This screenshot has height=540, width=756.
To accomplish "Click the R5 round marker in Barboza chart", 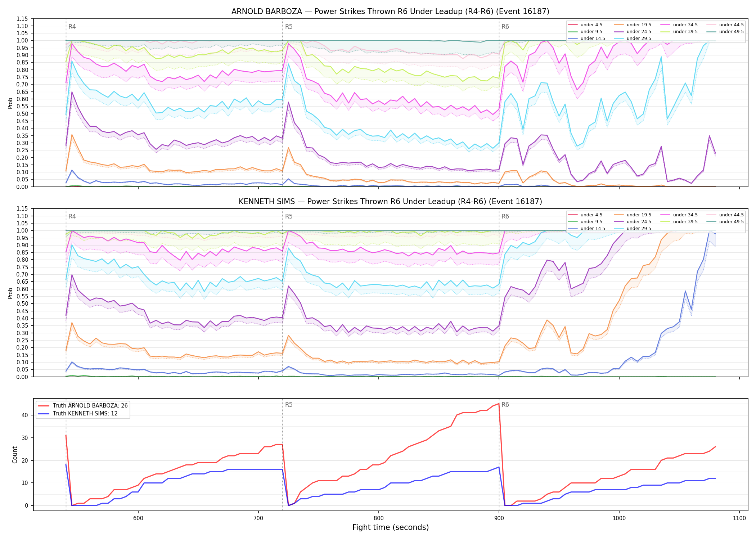I will (x=289, y=27).
